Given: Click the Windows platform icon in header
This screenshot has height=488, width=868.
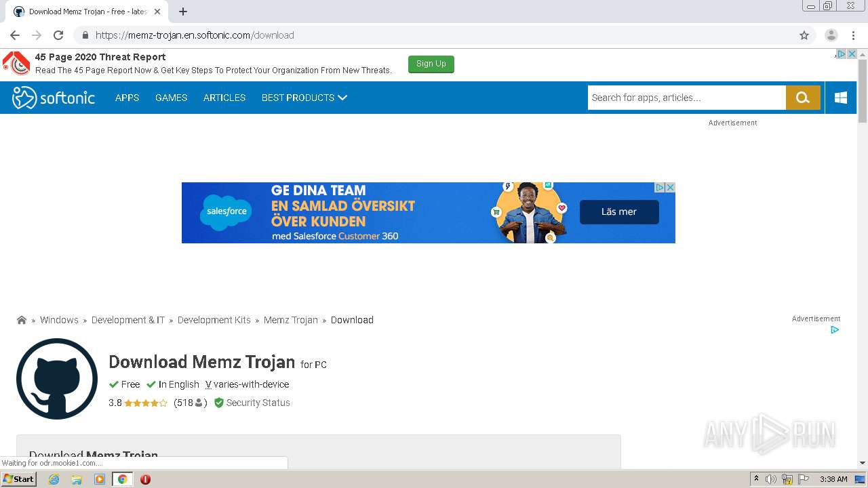Looking at the screenshot, I should click(841, 98).
